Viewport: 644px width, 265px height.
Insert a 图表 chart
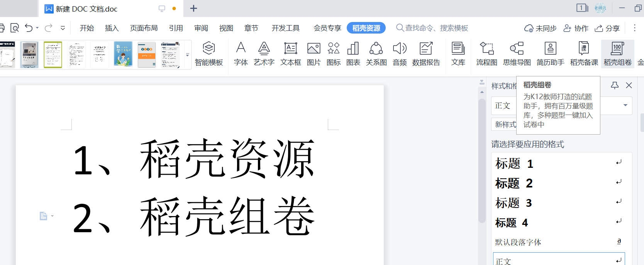(353, 54)
